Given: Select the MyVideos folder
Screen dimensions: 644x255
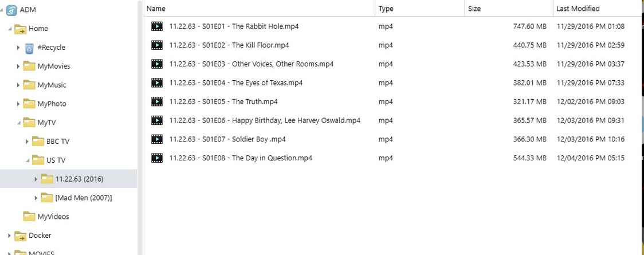Looking at the screenshot, I should point(53,217).
